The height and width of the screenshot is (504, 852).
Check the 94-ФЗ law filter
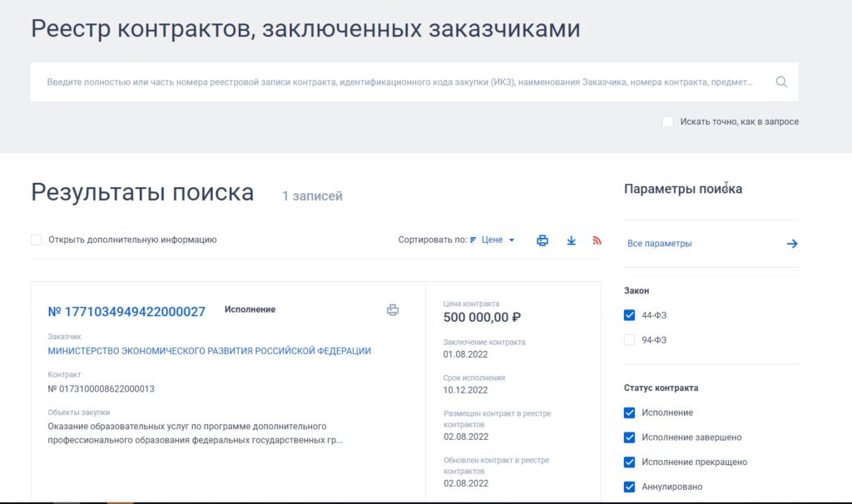coord(629,340)
